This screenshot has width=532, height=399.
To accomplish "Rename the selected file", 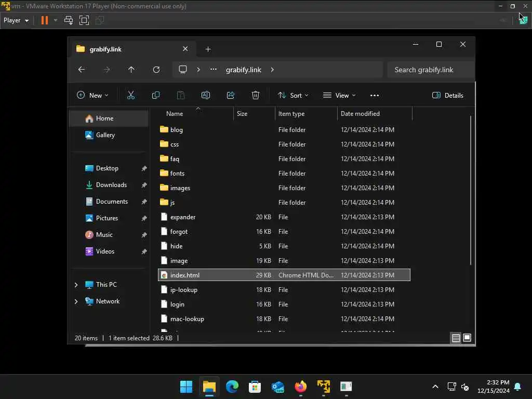I will (x=206, y=96).
